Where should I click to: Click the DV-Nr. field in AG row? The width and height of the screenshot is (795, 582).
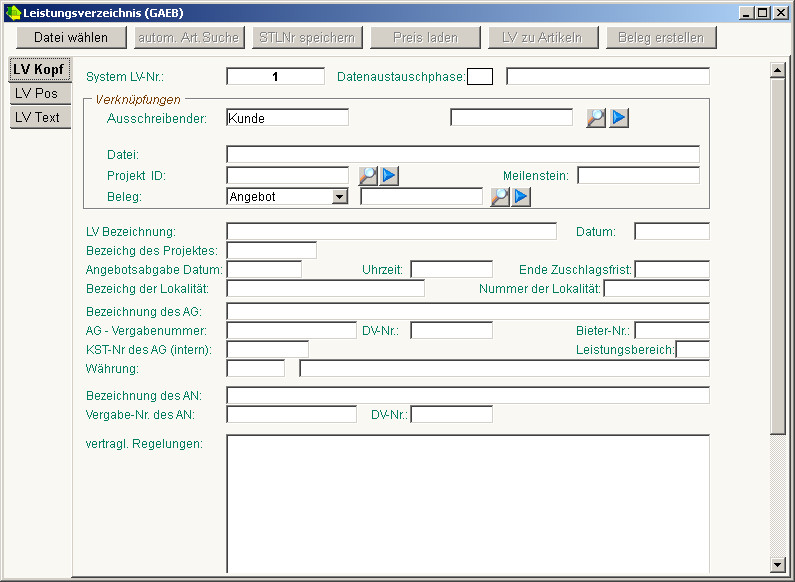451,331
